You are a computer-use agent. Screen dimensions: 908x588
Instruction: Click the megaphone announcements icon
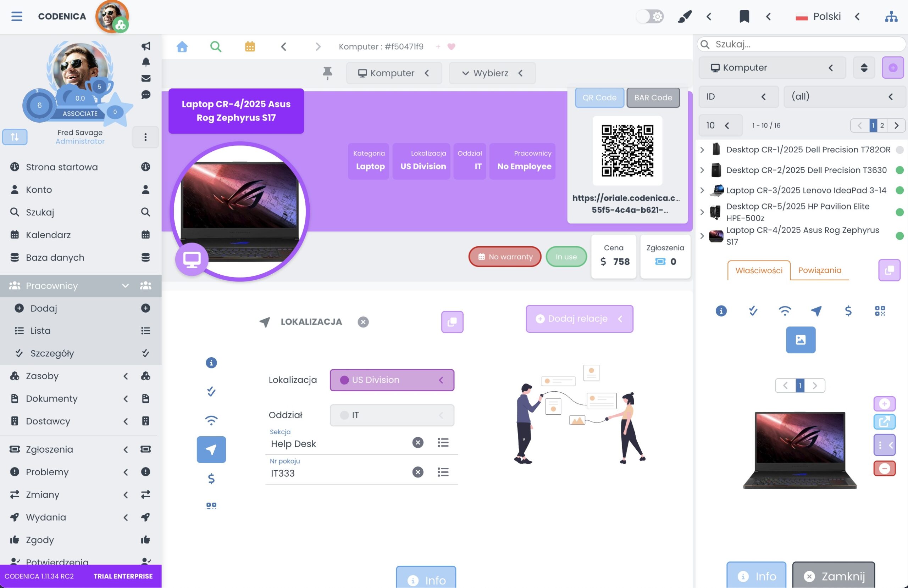[x=146, y=46]
